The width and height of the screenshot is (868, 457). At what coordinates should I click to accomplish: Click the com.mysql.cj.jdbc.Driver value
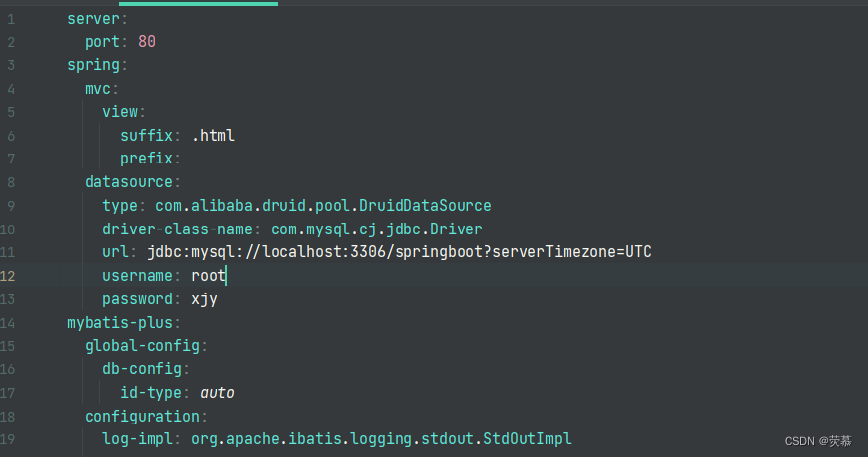376,229
